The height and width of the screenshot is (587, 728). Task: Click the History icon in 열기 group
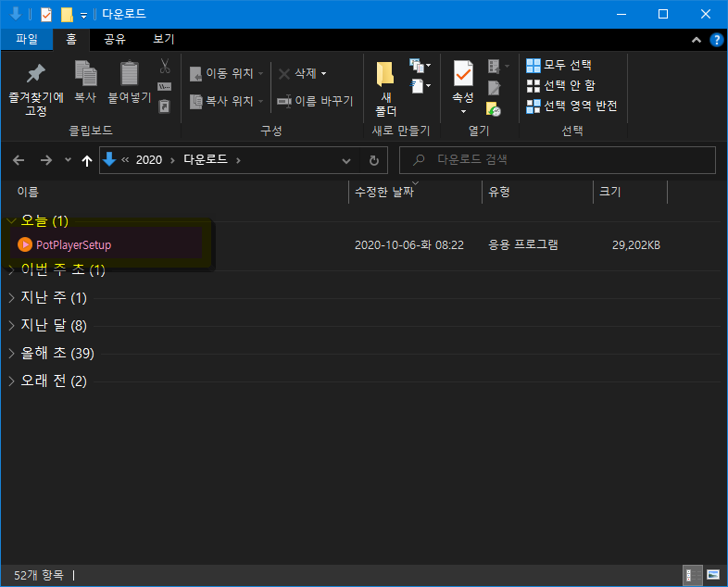[494, 109]
